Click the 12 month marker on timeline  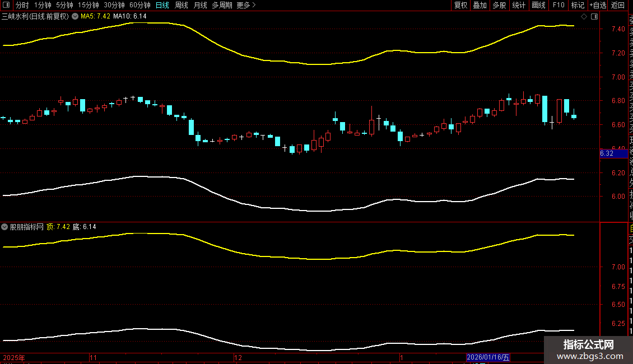(x=238, y=357)
